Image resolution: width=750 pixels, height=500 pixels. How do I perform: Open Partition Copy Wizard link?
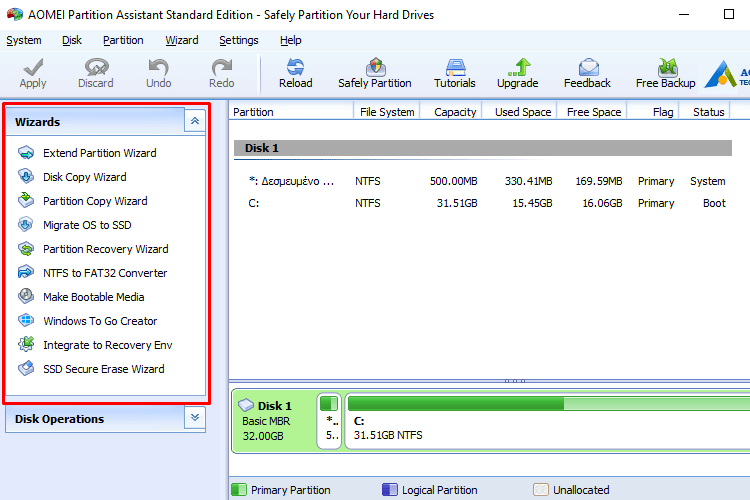[x=95, y=201]
